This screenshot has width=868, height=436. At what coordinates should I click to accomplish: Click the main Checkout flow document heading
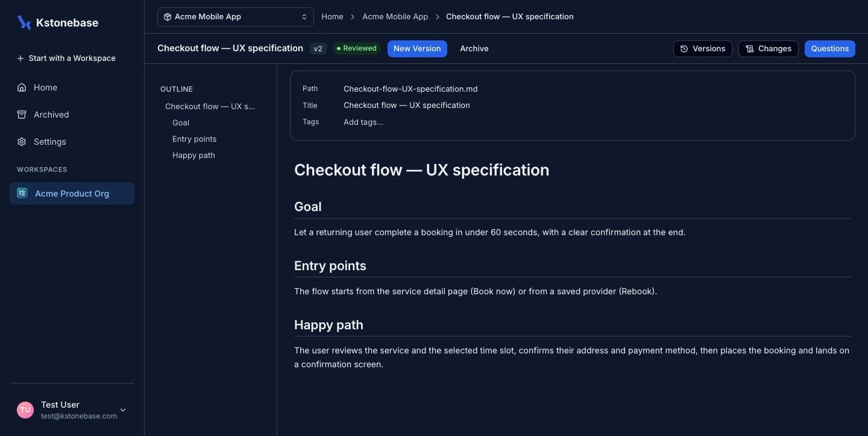coord(421,170)
